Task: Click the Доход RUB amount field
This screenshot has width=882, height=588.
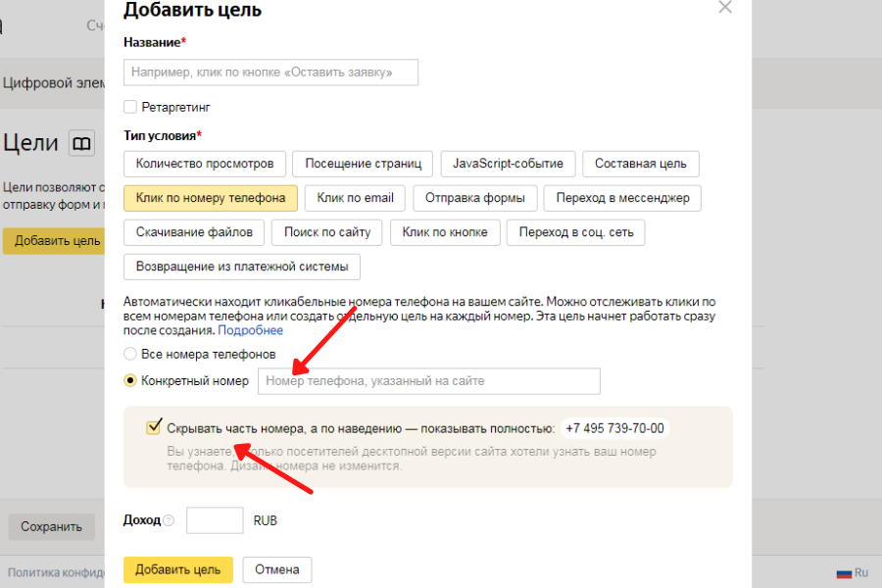Action: coord(215,521)
